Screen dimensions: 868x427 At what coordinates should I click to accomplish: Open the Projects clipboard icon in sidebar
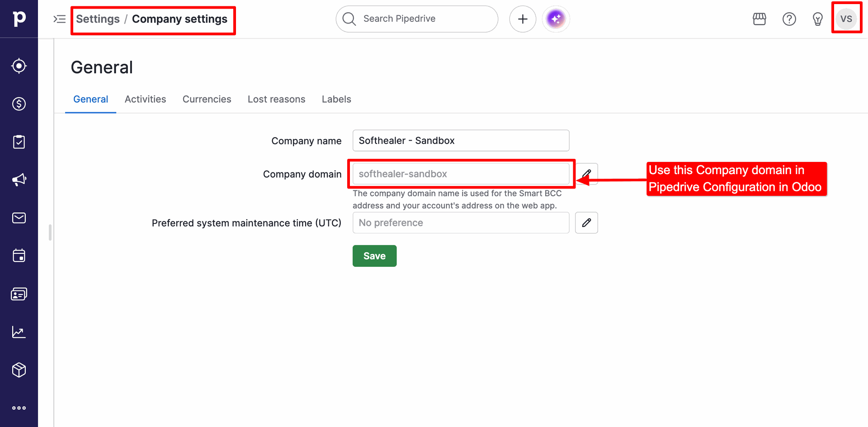[19, 142]
